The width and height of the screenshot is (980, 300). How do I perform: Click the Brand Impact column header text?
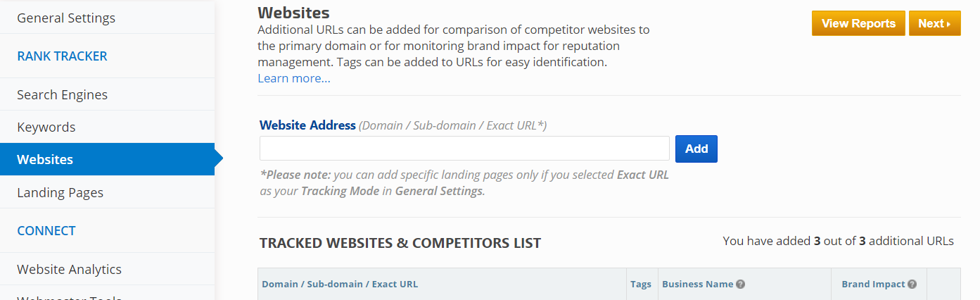tap(873, 285)
